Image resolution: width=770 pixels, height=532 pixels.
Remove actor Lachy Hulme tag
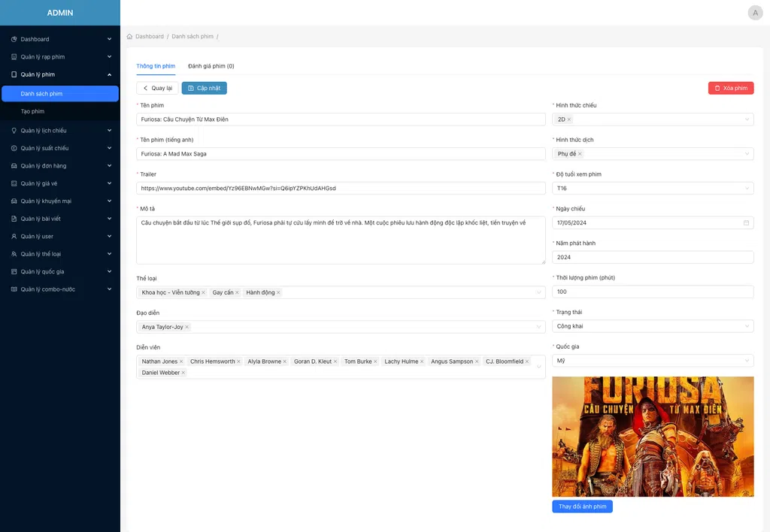422,361
